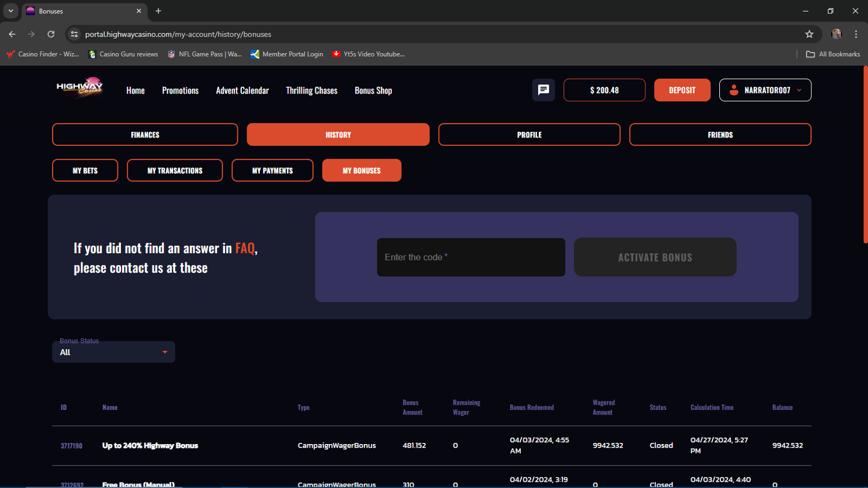The width and height of the screenshot is (868, 488).
Task: Open NARRATOR007 account menu
Action: click(x=764, y=90)
